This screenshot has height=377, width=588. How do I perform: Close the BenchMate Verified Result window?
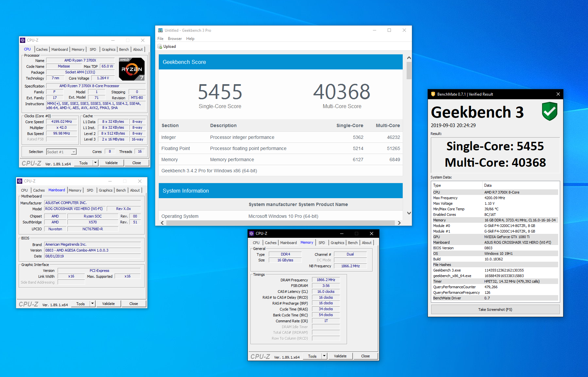point(558,94)
